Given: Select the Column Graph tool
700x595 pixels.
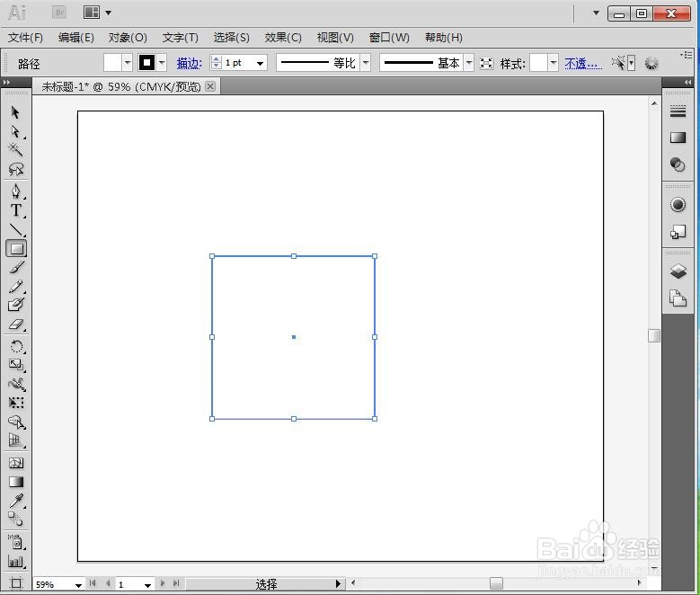Looking at the screenshot, I should 15,561.
